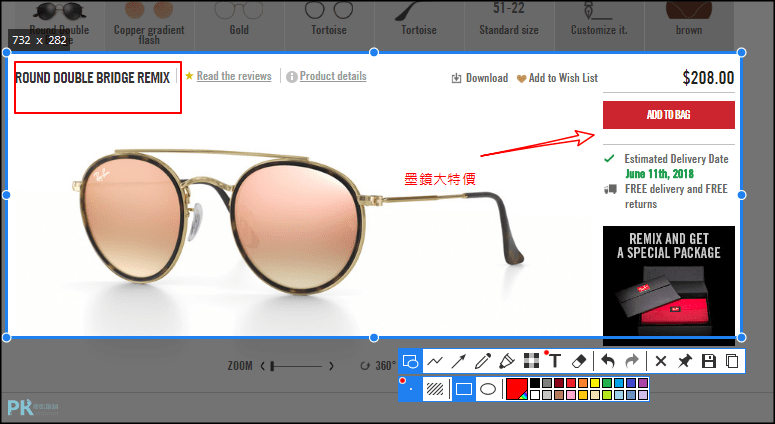Select the mosaic blur tool
The image size is (775, 424).
coord(531,361)
